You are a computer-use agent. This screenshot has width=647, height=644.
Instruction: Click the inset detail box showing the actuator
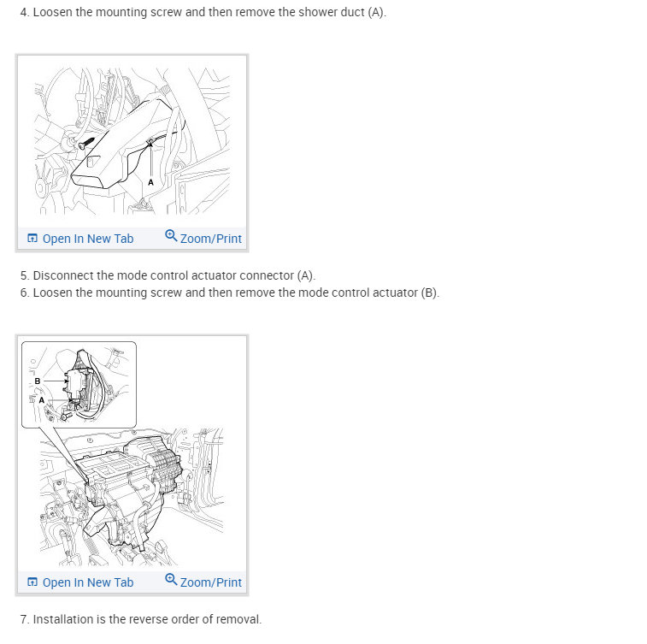tap(79, 385)
